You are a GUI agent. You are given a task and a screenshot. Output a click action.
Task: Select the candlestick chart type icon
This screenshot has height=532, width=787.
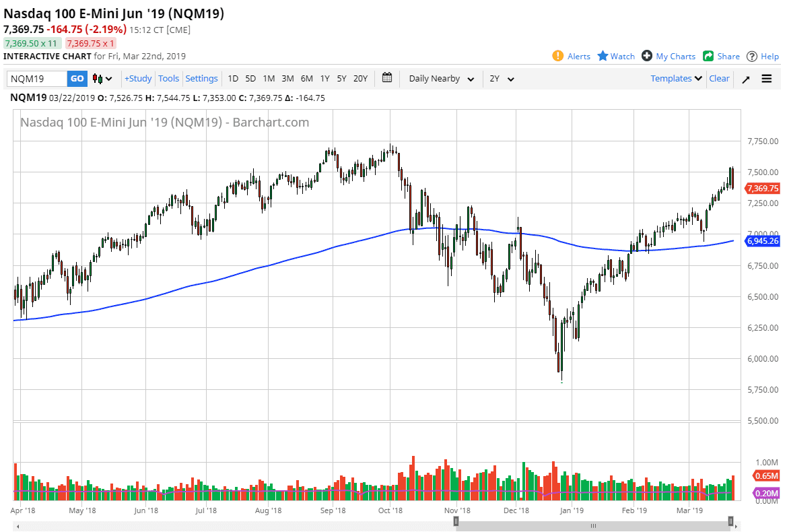click(96, 78)
